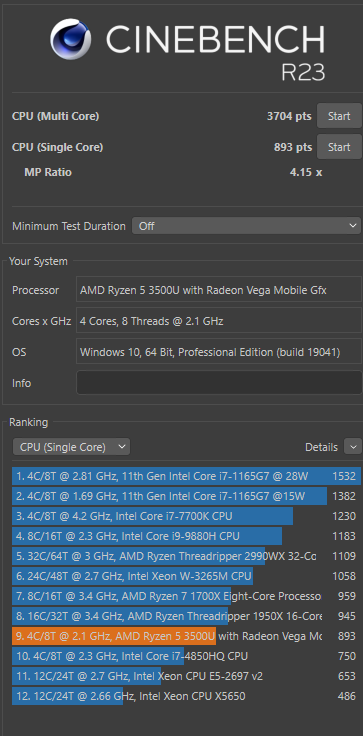
Task: Click the OS field showing Windows 10
Action: (219, 352)
